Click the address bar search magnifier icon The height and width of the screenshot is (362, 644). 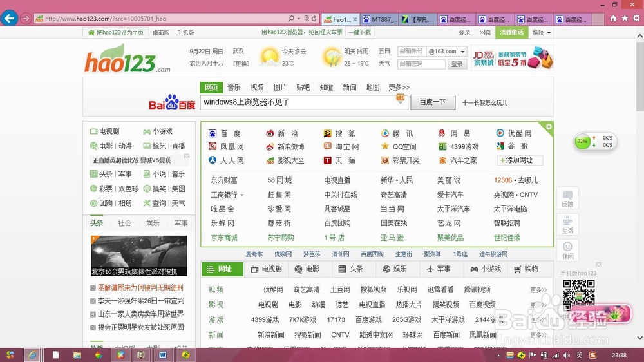[x=291, y=19]
